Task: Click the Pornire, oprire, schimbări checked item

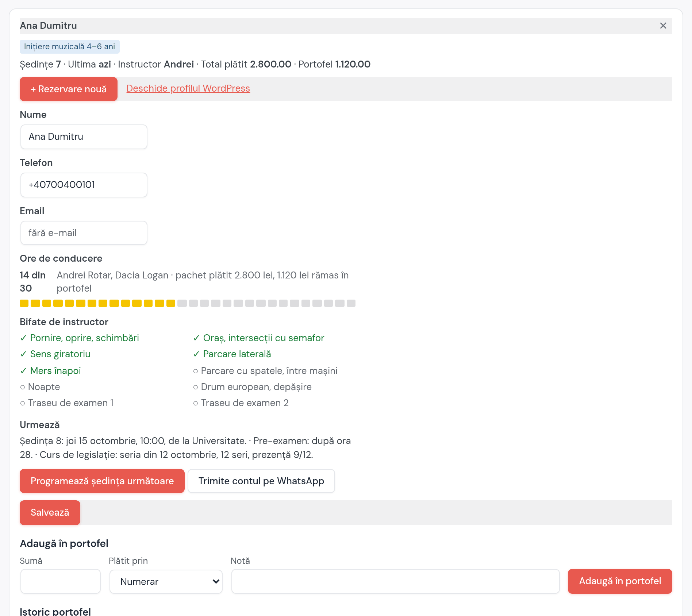Action: click(80, 338)
